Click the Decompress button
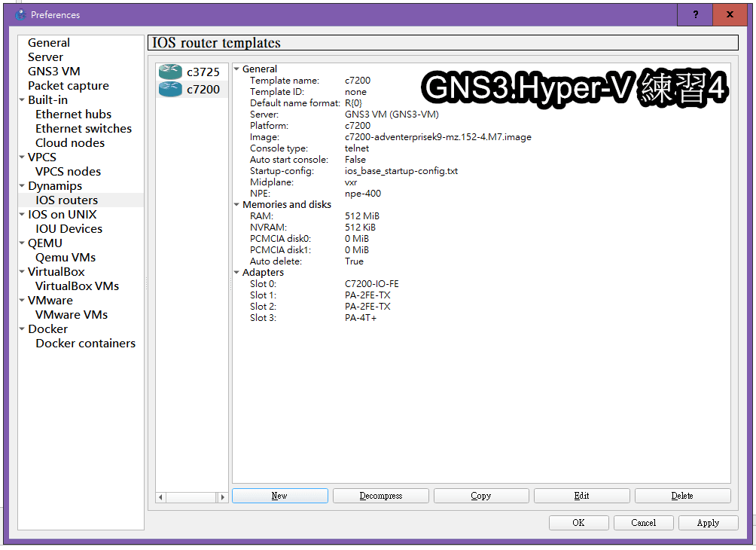 click(x=381, y=496)
